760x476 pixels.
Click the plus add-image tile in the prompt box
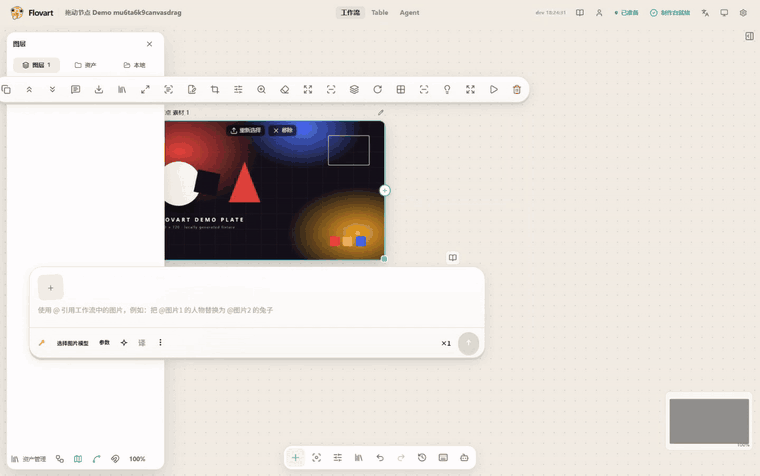tap(50, 287)
